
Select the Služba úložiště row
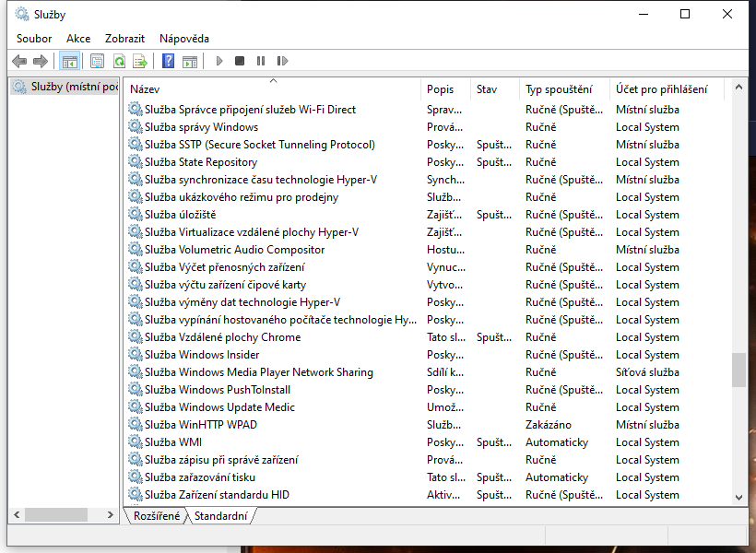pos(424,215)
